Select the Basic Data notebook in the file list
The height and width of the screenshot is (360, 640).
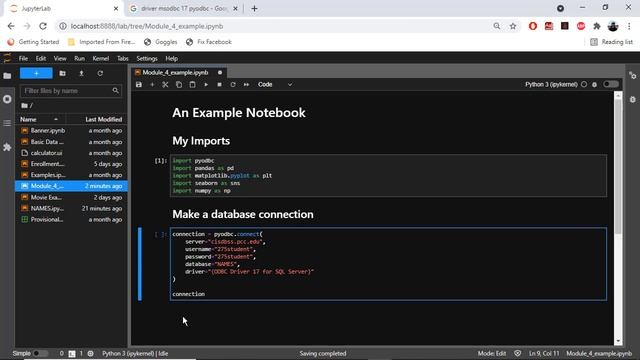point(71,142)
